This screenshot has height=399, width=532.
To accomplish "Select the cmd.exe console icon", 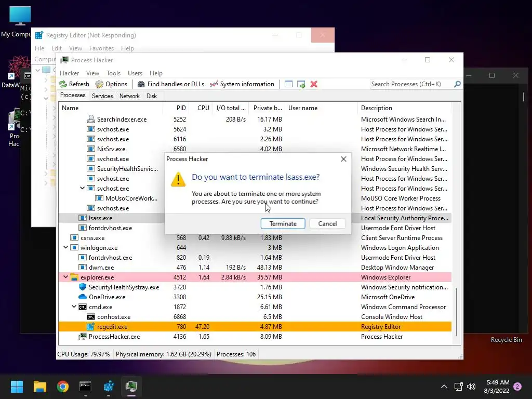I will (x=83, y=307).
